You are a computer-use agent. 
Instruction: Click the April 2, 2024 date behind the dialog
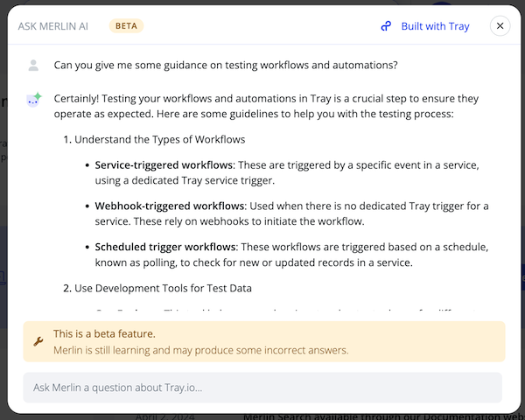(168, 416)
